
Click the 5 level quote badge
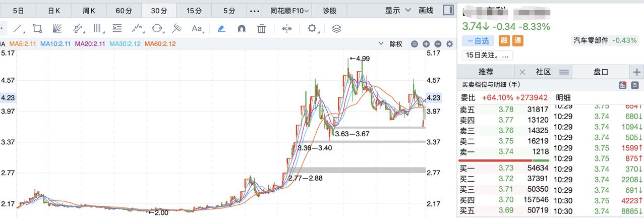pyautogui.click(x=635, y=85)
